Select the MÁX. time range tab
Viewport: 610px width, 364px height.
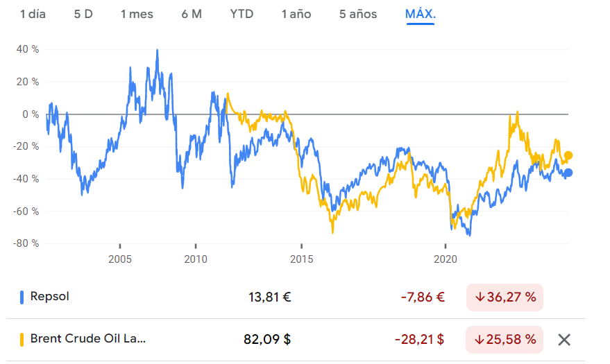point(421,14)
